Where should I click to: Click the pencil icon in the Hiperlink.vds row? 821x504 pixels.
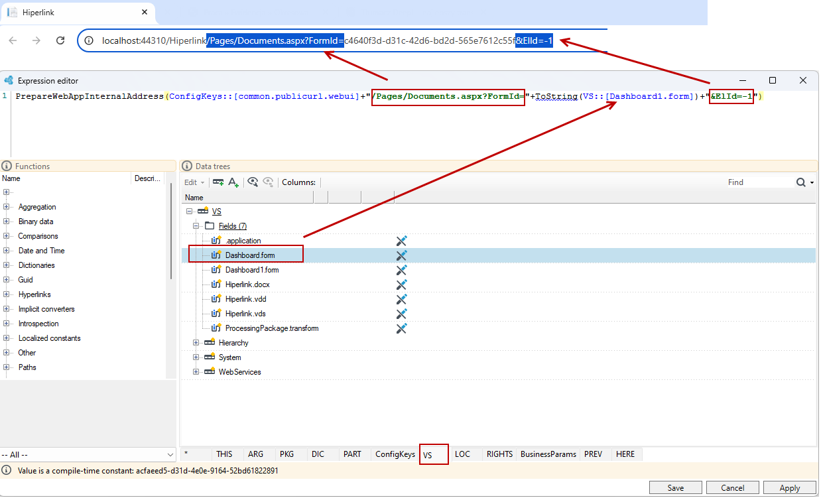401,314
